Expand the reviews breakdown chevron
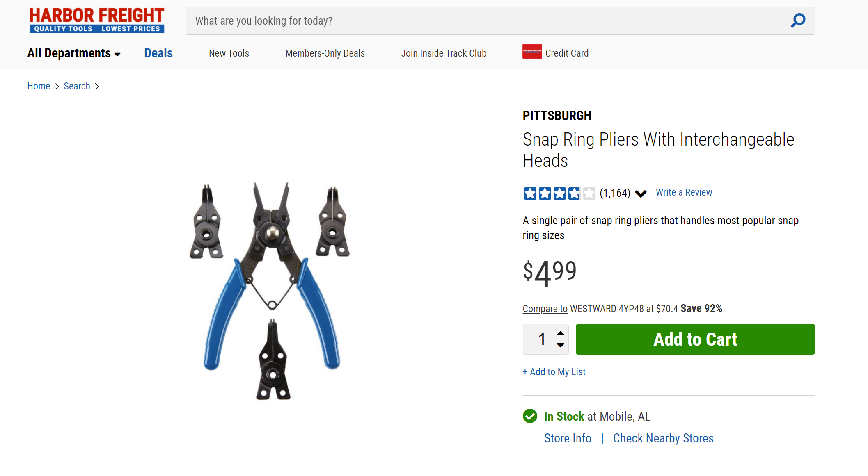Screen dimensions: 868x476 pos(641,194)
